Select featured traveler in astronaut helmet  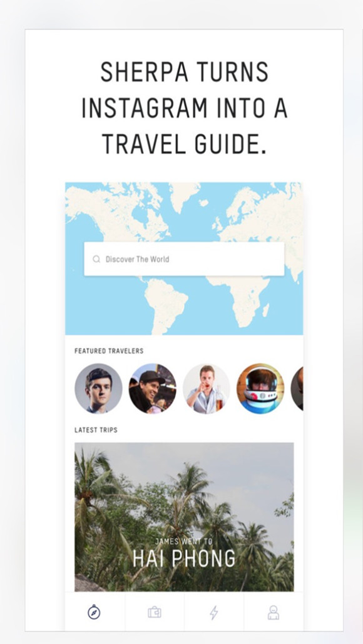[x=260, y=388]
